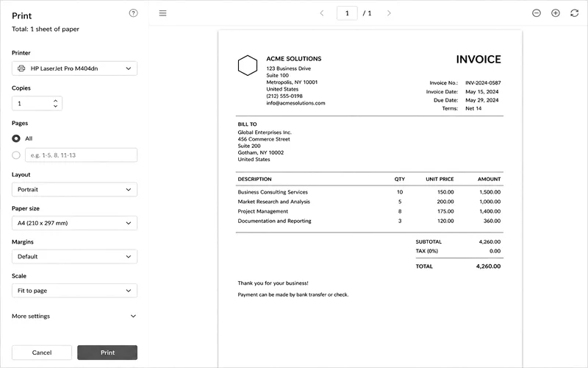Click the printer icon in Printer field
Screen dimensions: 588x368
pyautogui.click(x=21, y=68)
